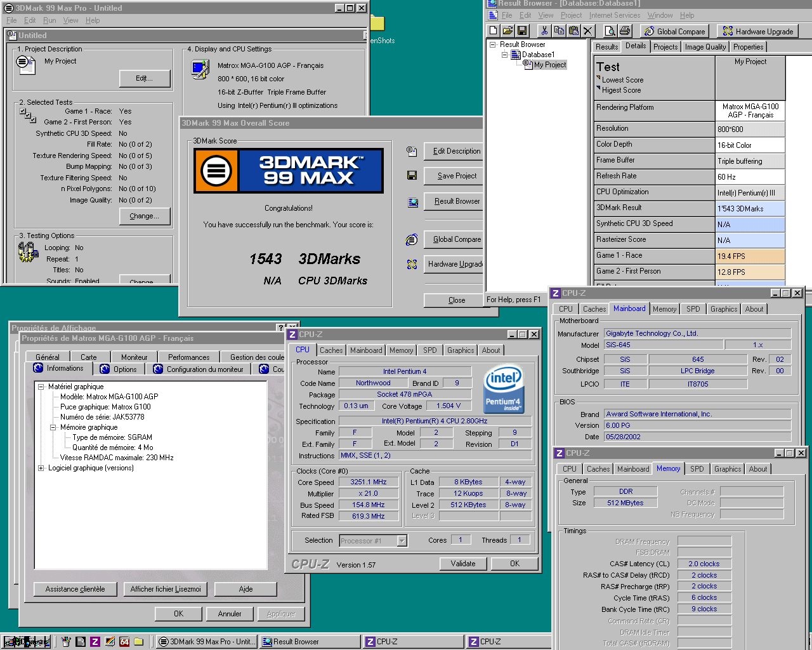Viewport: 812px width, 650px height.
Task: Collapse the Mémoire graphique tree node
Action: [x=53, y=427]
